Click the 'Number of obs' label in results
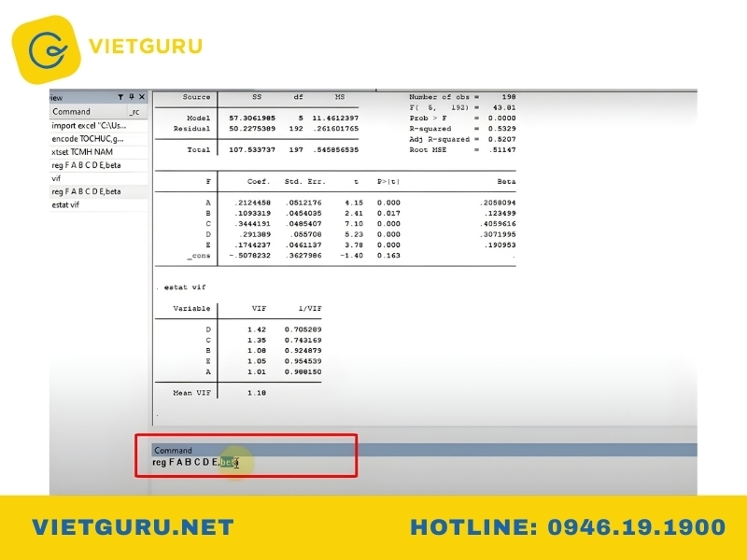 pyautogui.click(x=439, y=97)
